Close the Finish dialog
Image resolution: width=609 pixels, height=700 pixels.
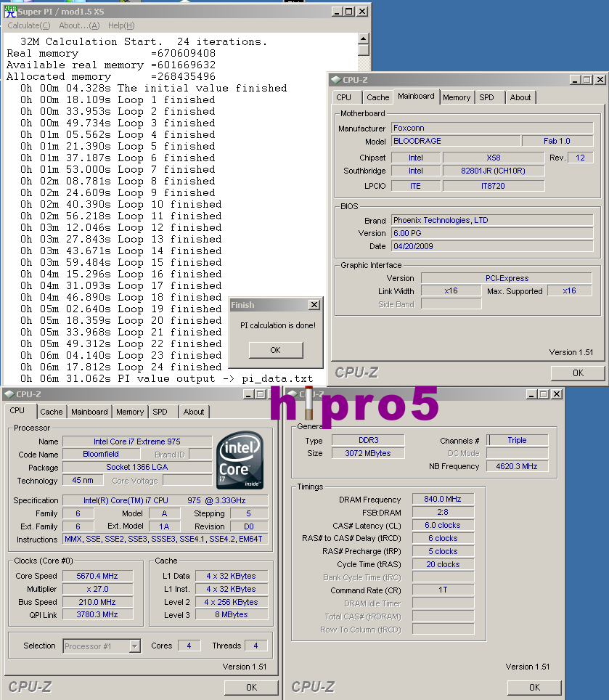click(x=314, y=305)
